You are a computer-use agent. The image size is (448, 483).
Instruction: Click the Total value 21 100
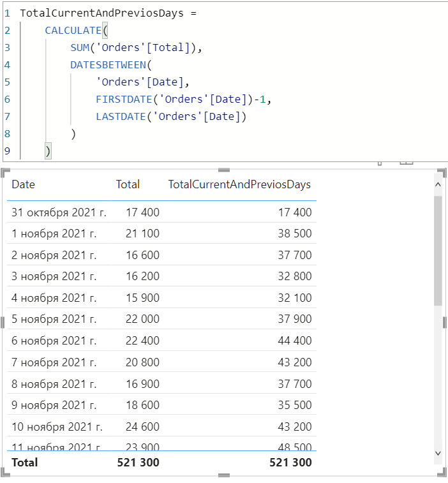(142, 234)
